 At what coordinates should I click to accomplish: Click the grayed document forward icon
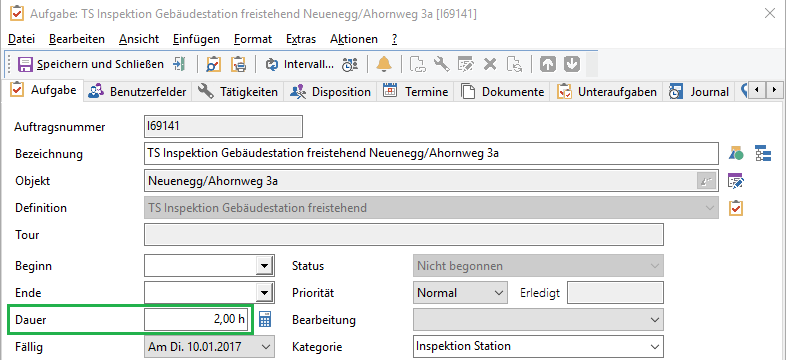tap(418, 64)
